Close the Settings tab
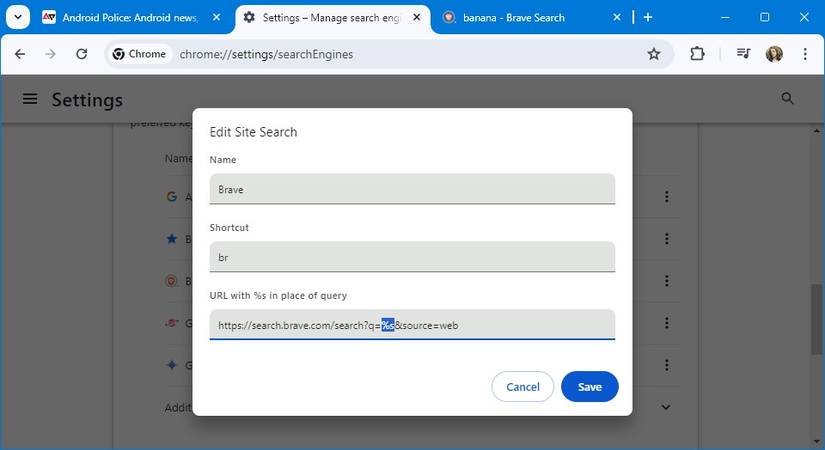 point(418,17)
